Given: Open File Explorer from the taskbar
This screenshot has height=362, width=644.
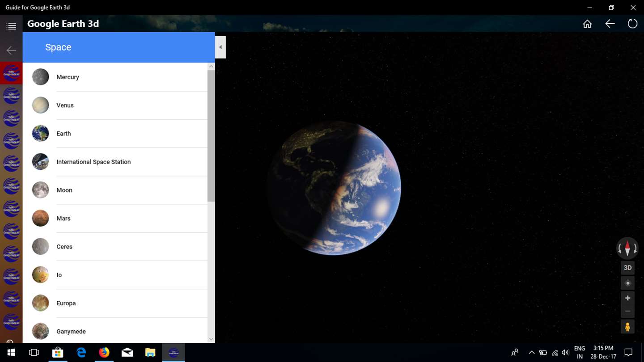Looking at the screenshot, I should [150, 353].
